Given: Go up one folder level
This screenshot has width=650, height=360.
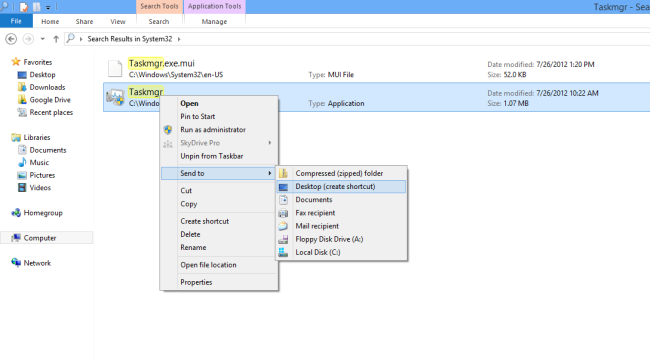Looking at the screenshot, I should (56, 39).
